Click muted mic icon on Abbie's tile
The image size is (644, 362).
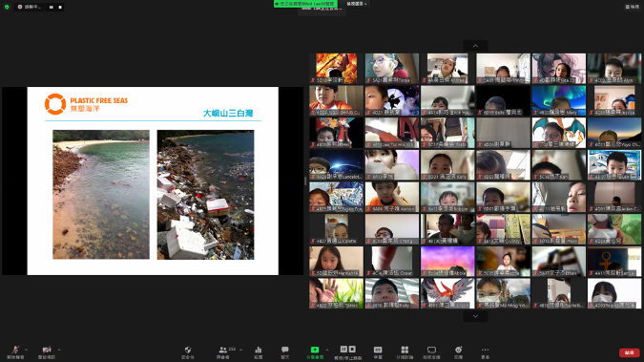point(425,273)
